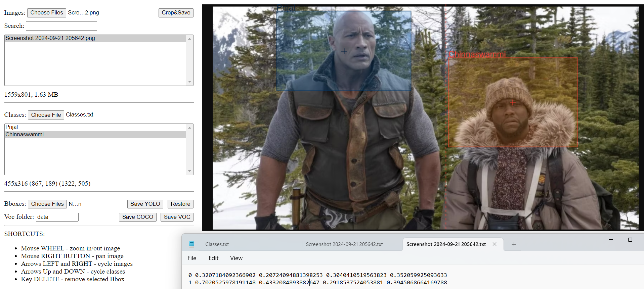Click down arrow of image list scrollbar
The width and height of the screenshot is (644, 289).
click(190, 82)
